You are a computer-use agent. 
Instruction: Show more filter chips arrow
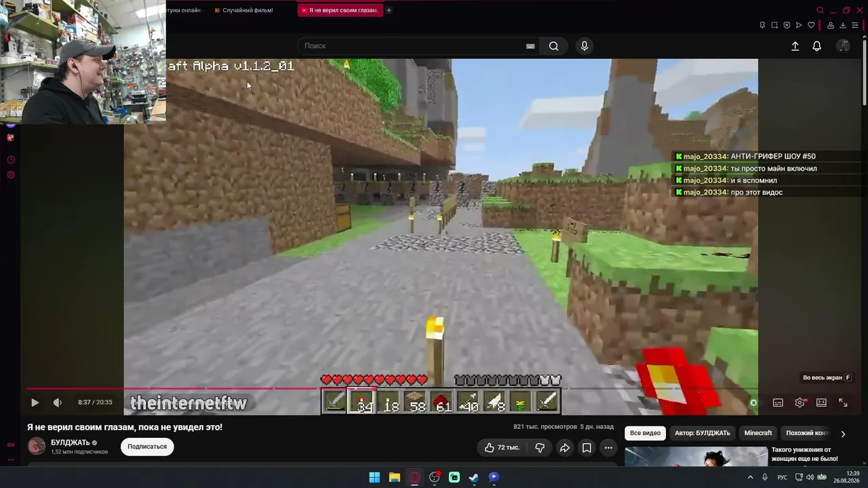click(x=843, y=434)
